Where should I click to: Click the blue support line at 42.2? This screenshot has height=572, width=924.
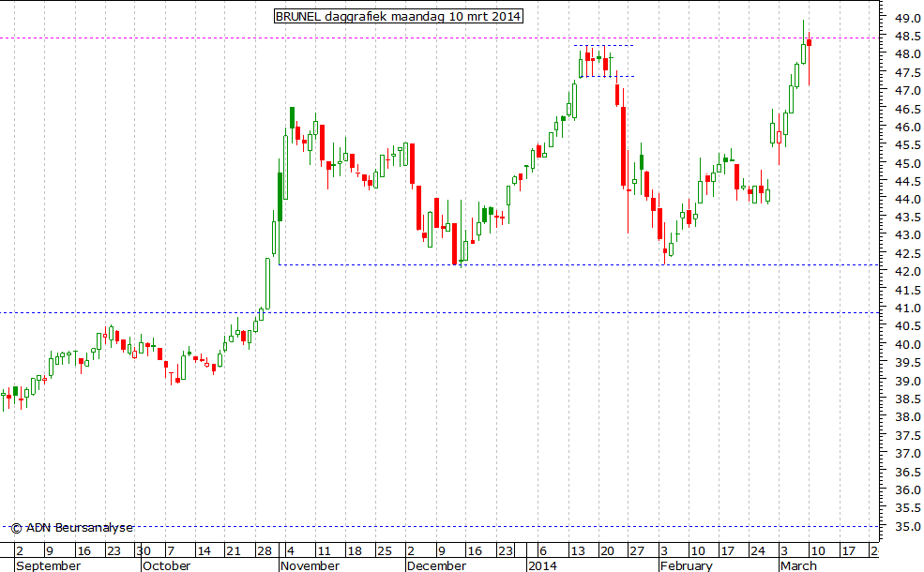pos(578,265)
